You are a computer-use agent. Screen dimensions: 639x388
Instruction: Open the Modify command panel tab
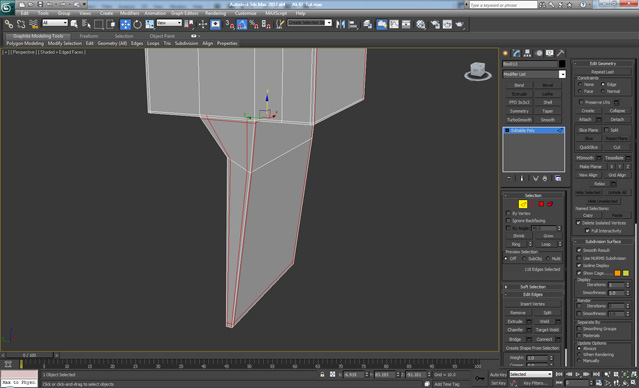click(516, 53)
